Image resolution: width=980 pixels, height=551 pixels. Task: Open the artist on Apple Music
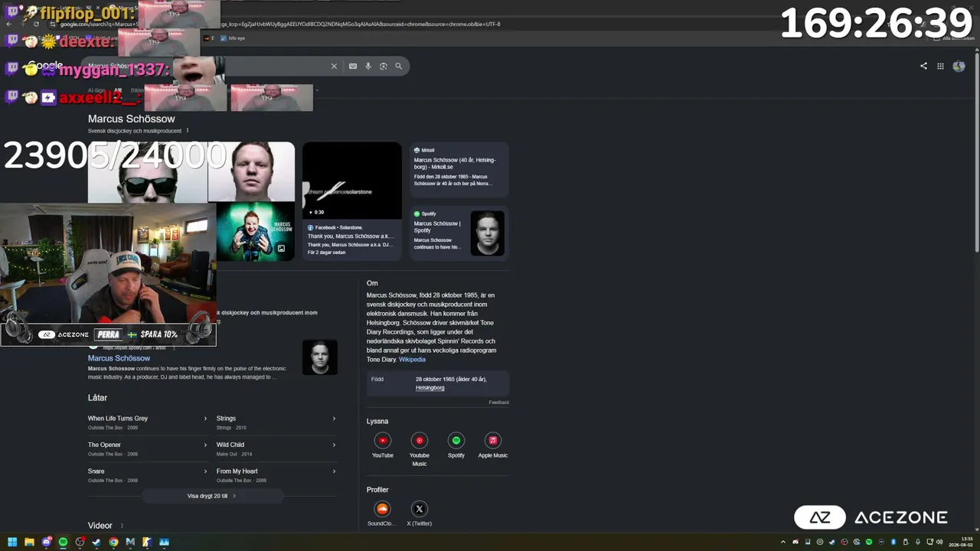click(493, 445)
